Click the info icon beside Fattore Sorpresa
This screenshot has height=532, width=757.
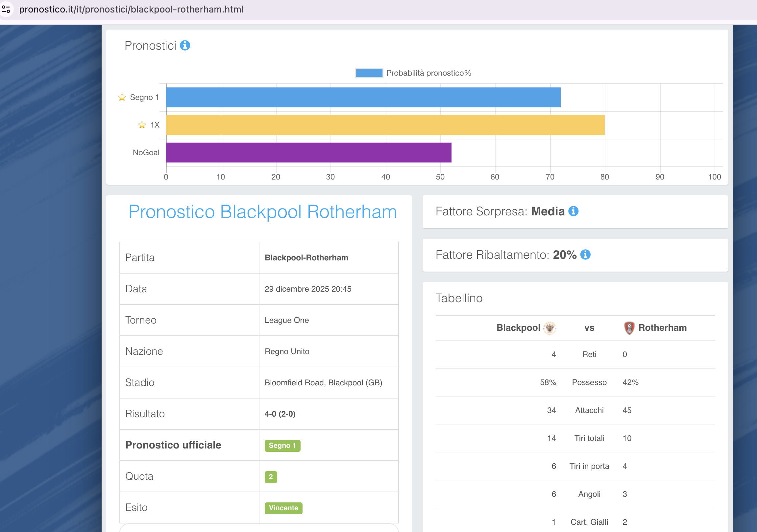[574, 211]
